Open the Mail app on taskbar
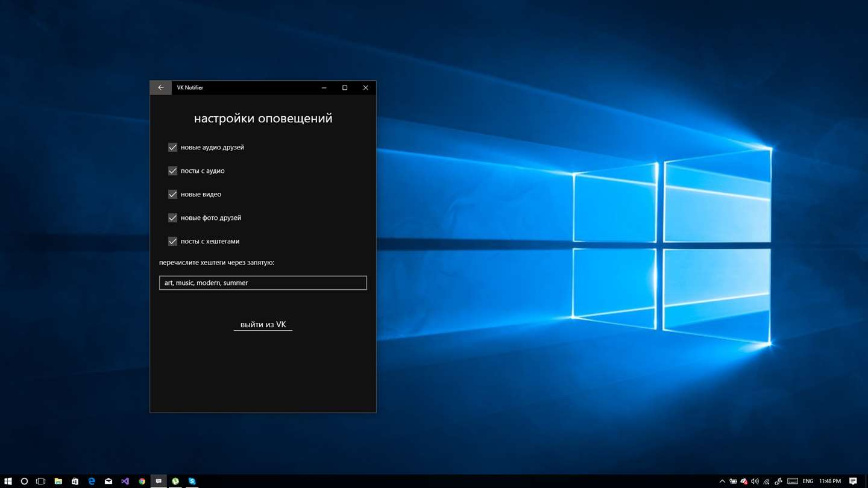This screenshot has height=488, width=868. point(108,481)
